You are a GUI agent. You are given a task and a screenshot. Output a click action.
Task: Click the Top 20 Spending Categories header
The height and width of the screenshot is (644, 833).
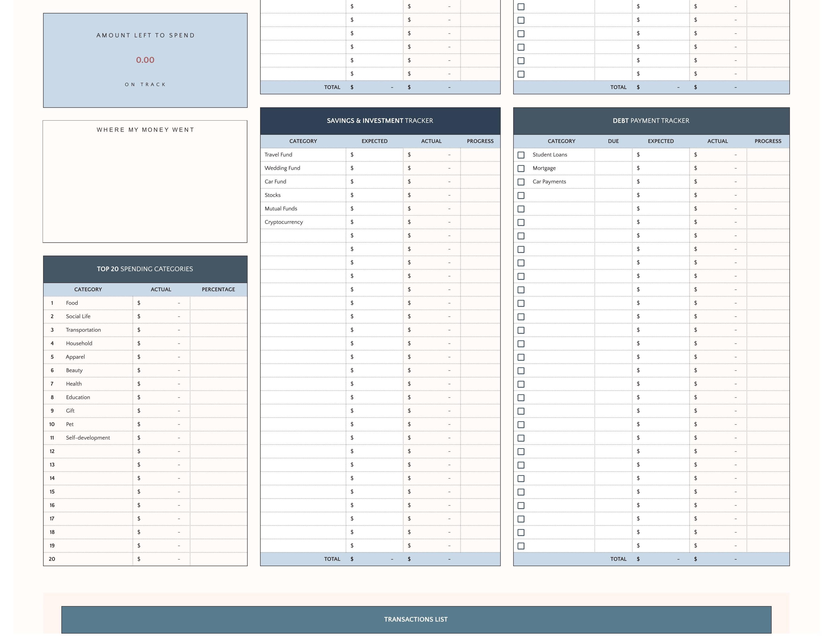(145, 269)
